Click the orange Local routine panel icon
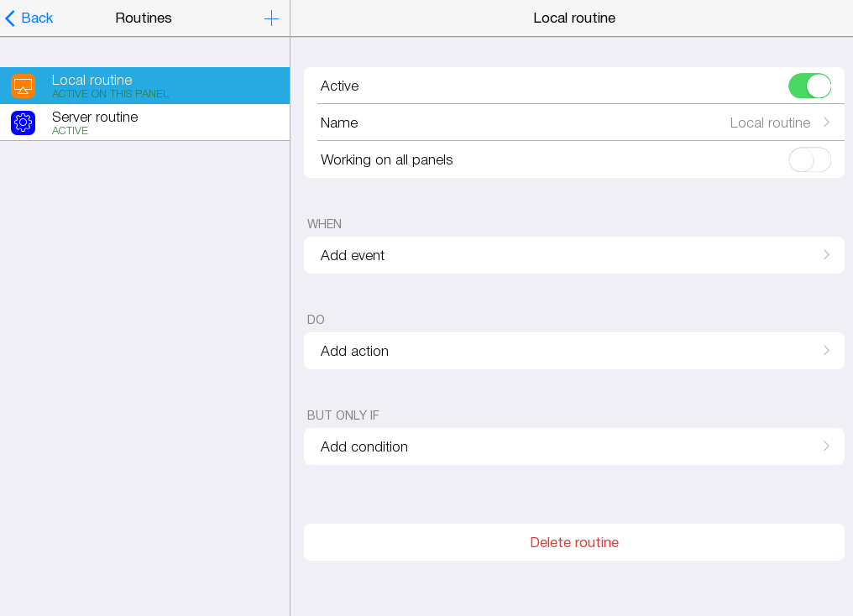This screenshot has height=616, width=853. pyautogui.click(x=23, y=86)
